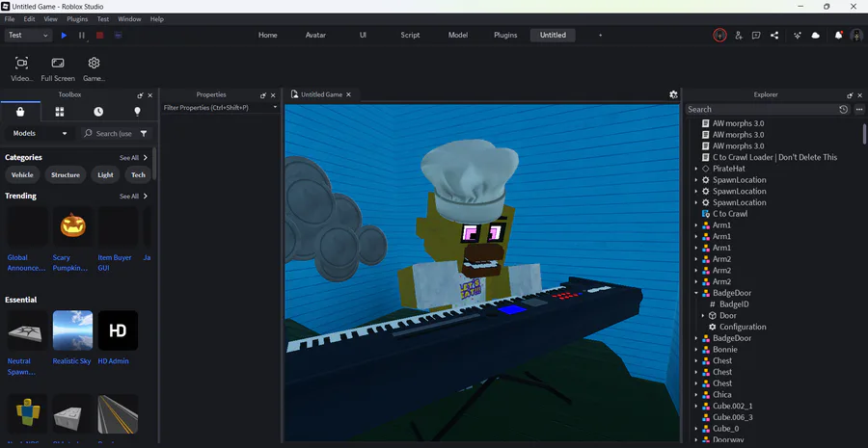The width and height of the screenshot is (868, 448).
Task: Switch to the Model ribbon tab
Action: point(458,35)
